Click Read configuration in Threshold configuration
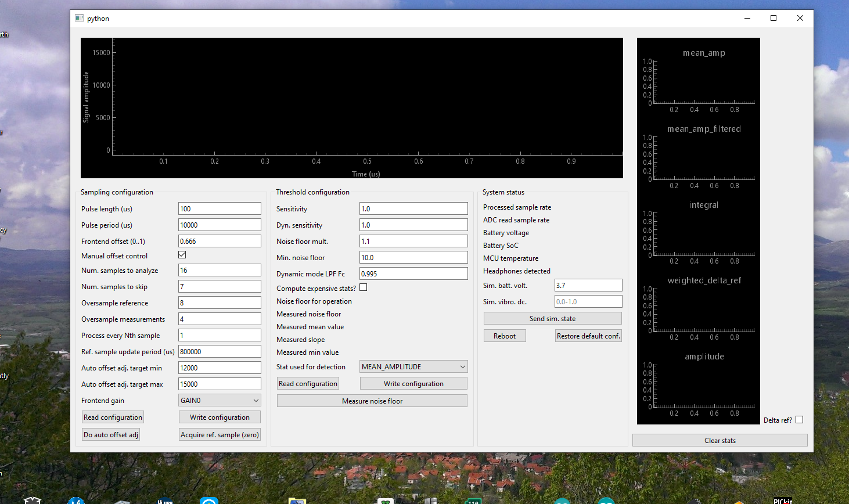Image resolution: width=849 pixels, height=504 pixels. [308, 383]
